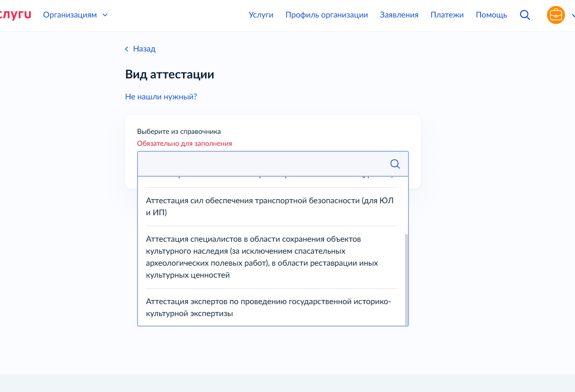This screenshot has width=575, height=392.
Task: Click the orange briefcase profile icon
Action: [x=555, y=15]
